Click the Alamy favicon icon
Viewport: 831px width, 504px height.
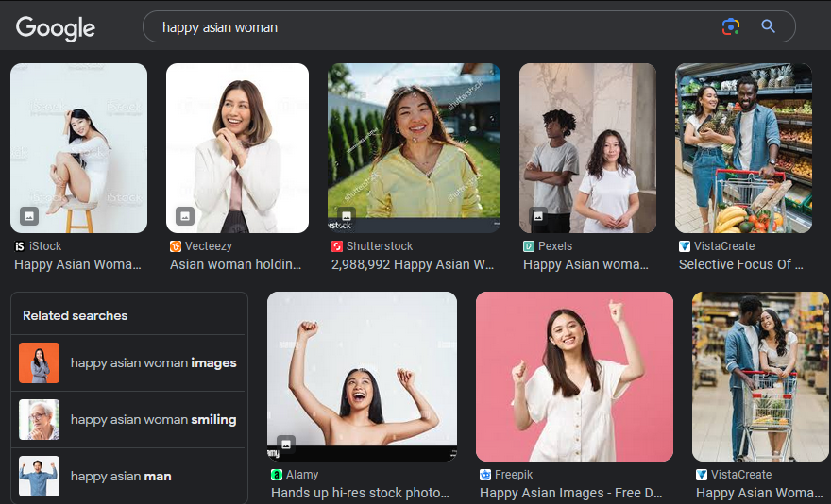point(277,475)
